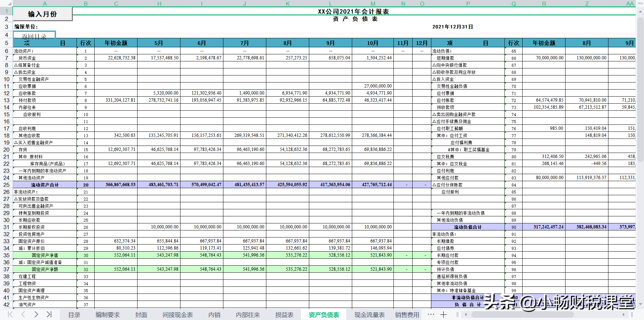Switch to the 内部往来 sheet

(x=248, y=315)
